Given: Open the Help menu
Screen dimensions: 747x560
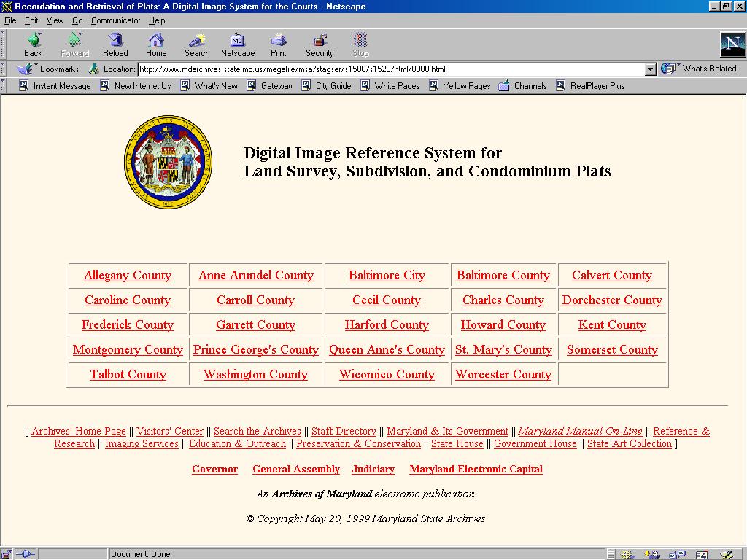Looking at the screenshot, I should click(157, 20).
